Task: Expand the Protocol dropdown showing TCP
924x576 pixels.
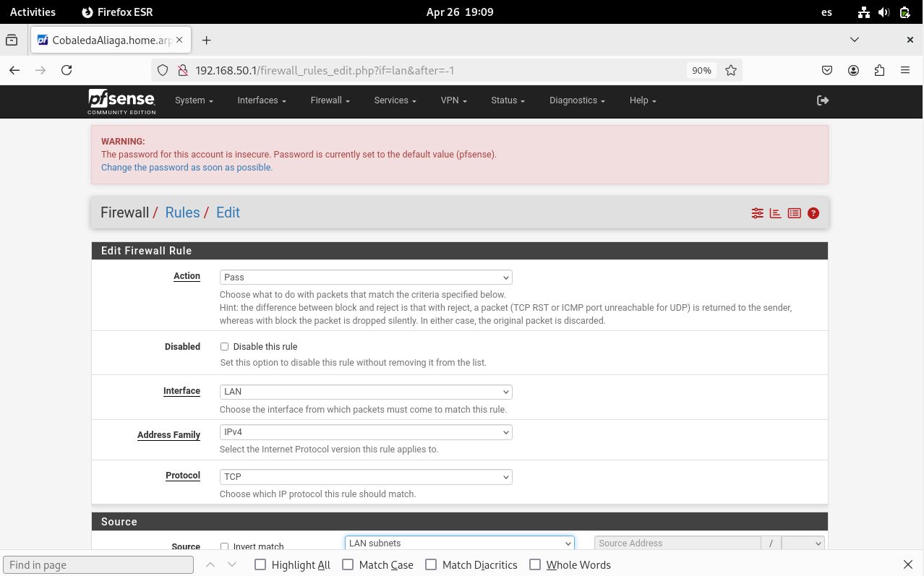Action: click(365, 477)
